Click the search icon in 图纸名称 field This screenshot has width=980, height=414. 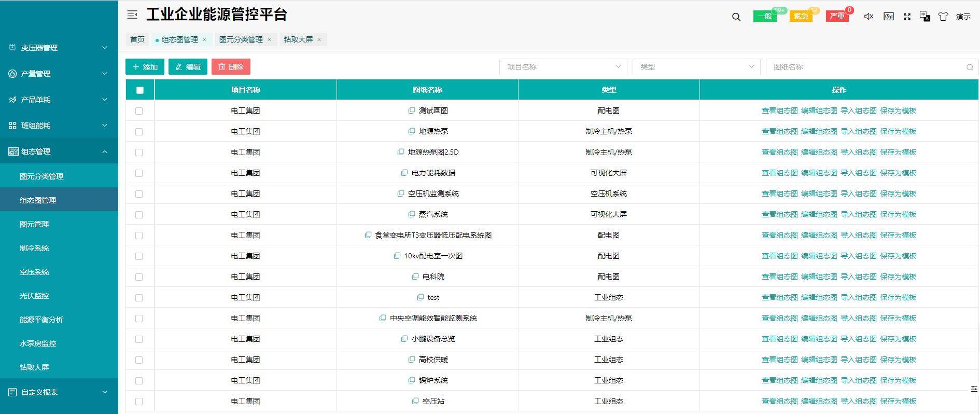click(x=970, y=67)
